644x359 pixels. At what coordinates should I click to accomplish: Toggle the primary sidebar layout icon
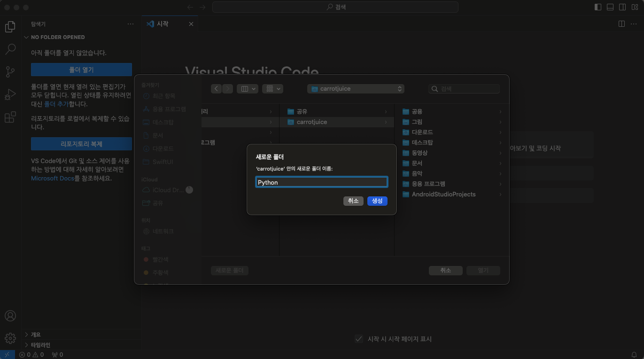(x=598, y=7)
